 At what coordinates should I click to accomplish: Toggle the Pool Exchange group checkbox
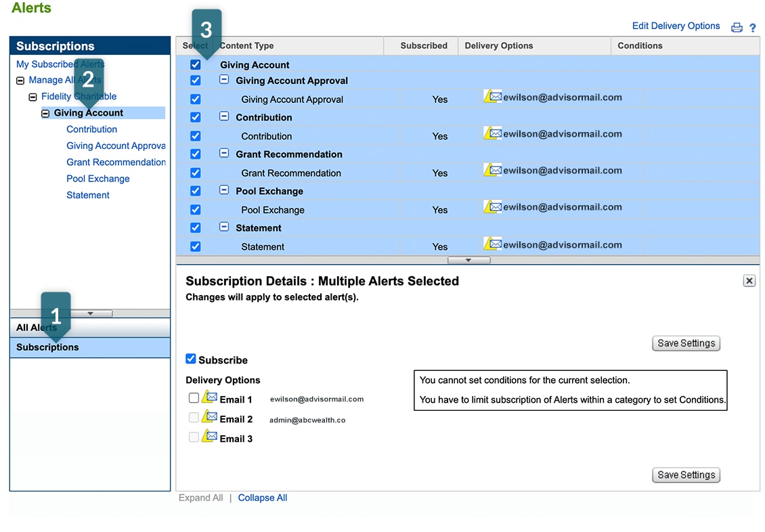pyautogui.click(x=195, y=191)
